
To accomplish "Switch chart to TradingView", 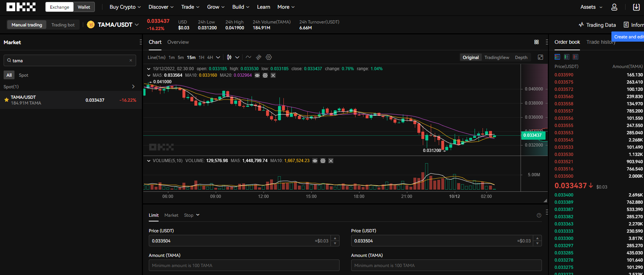I will pyautogui.click(x=497, y=57).
